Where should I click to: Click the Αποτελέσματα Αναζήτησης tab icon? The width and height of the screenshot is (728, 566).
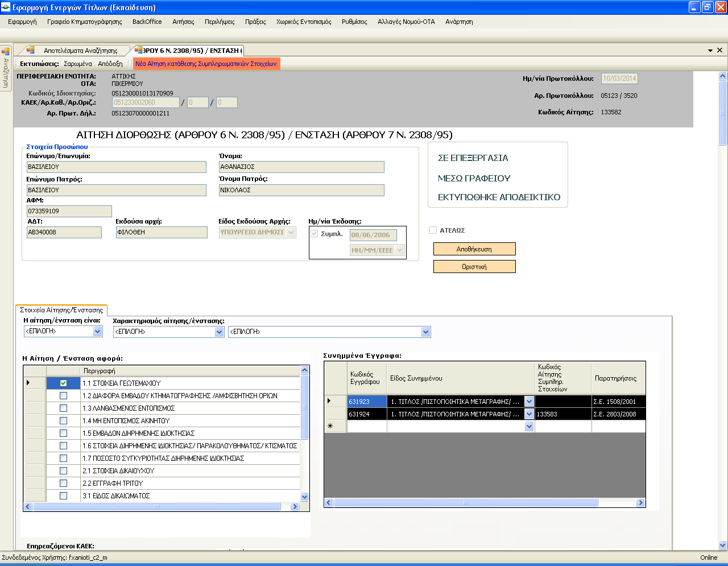pyautogui.click(x=31, y=50)
